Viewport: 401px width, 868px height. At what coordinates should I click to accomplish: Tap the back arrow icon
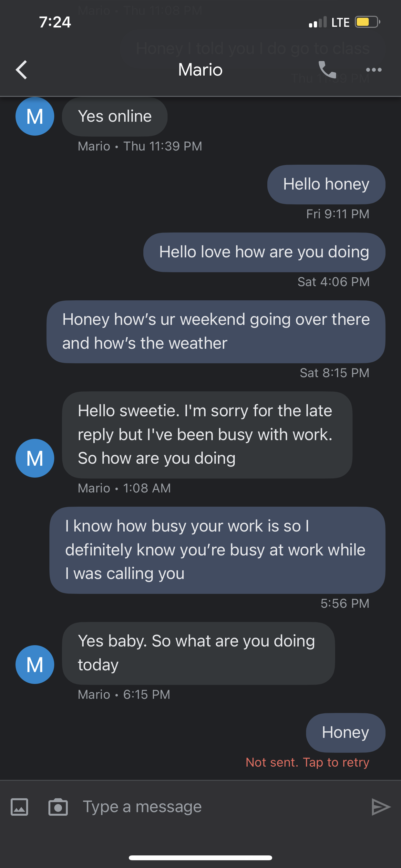click(x=22, y=70)
